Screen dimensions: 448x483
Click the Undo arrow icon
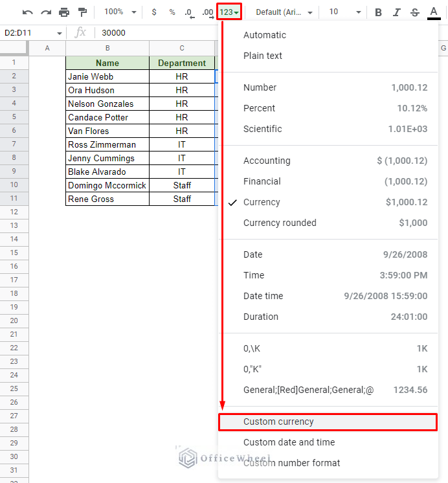[28, 12]
